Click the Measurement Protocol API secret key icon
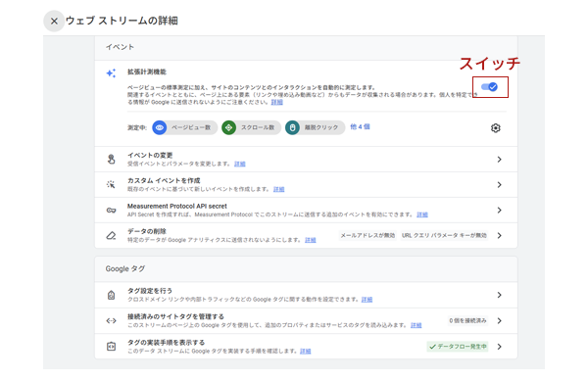Viewport: 588px width, 380px height. coord(111,211)
